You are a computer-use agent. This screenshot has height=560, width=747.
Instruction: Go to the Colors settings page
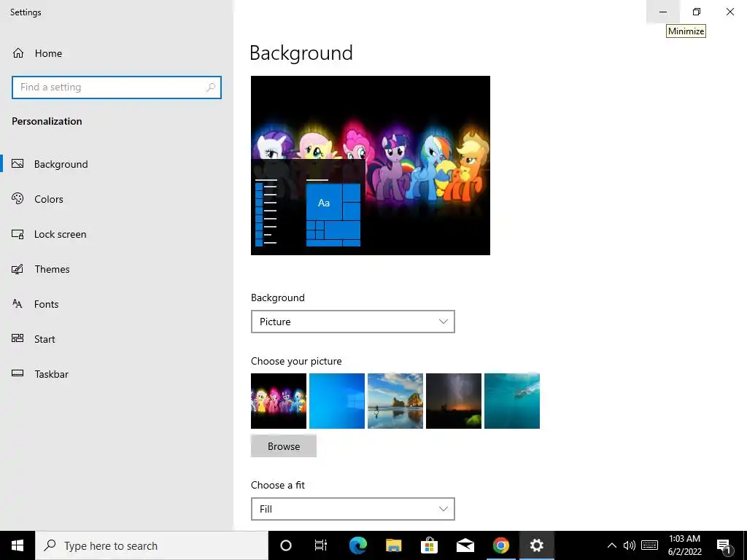pos(49,199)
